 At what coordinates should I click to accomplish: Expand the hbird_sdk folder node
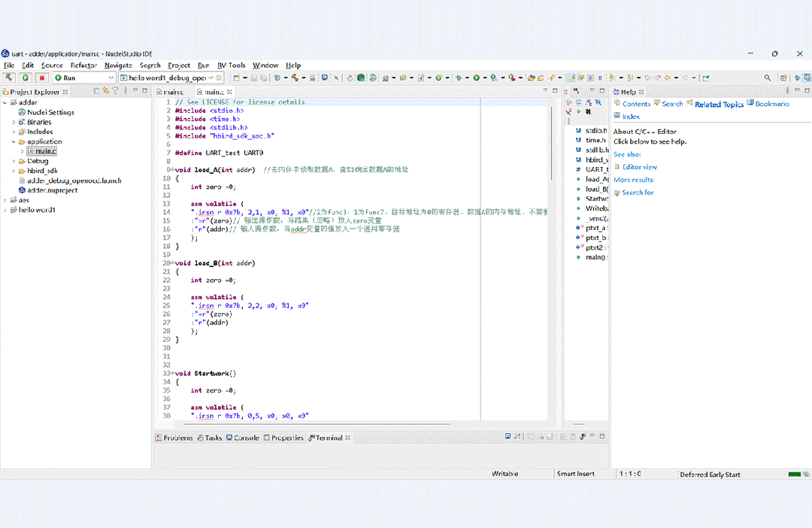click(14, 171)
